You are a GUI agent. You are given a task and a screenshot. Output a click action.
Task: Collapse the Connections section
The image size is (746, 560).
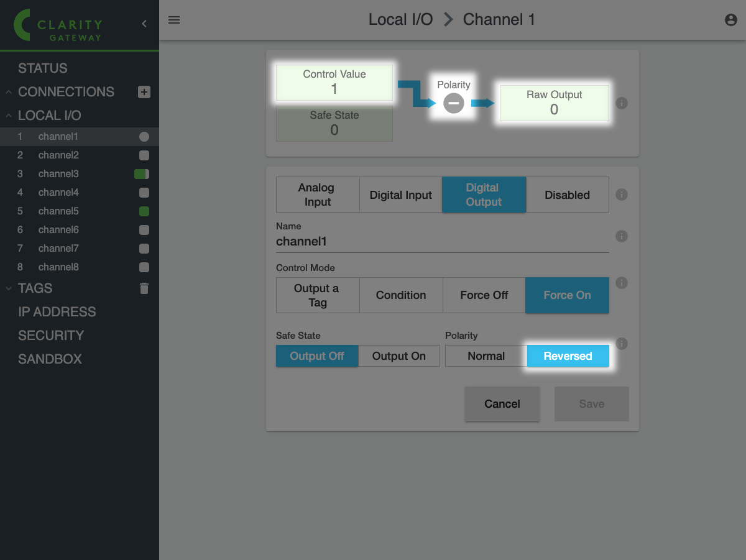(x=9, y=92)
